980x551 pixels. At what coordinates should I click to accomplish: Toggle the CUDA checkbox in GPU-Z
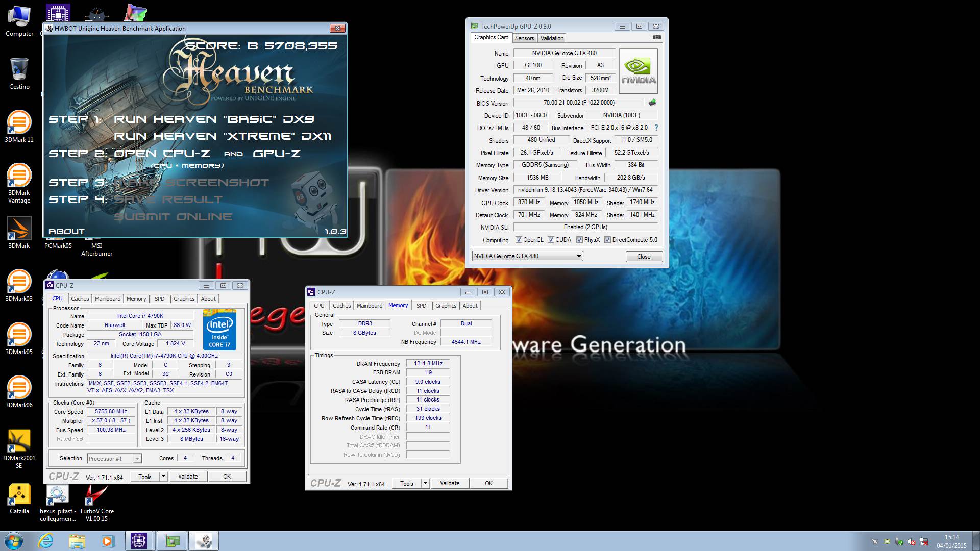click(551, 240)
